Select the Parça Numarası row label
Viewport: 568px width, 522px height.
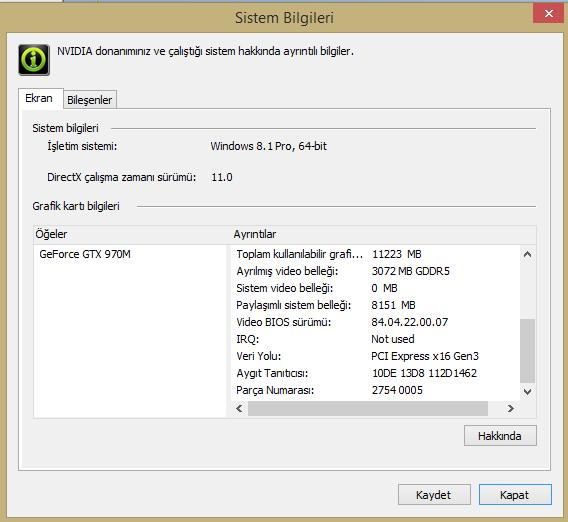[x=275, y=391]
